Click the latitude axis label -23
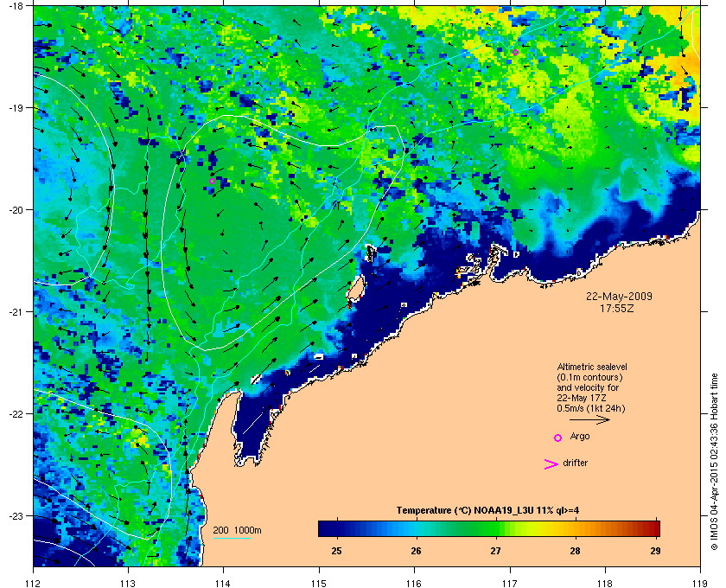 point(16,515)
